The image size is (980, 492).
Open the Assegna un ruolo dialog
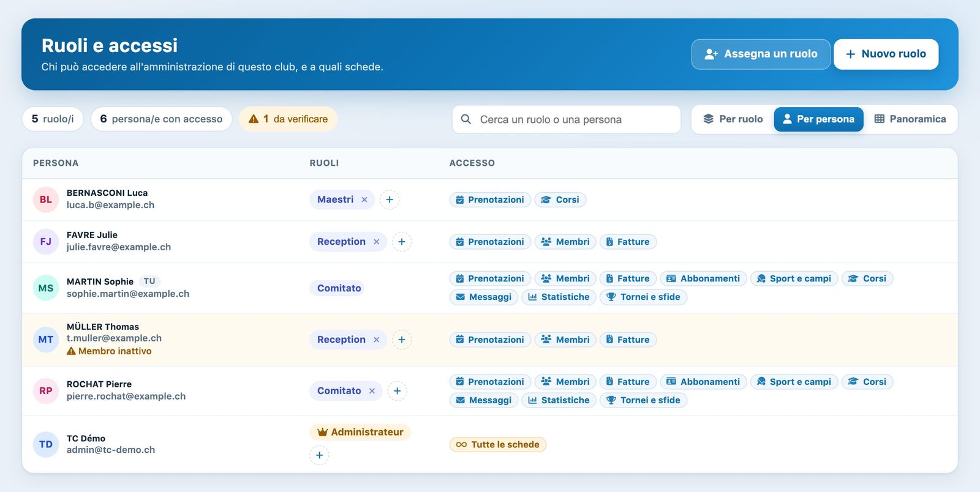point(761,54)
